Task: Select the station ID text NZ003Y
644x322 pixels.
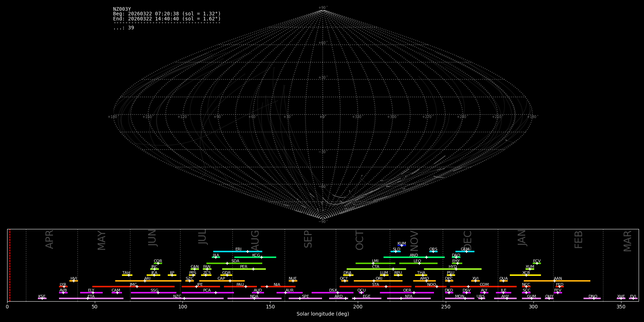Action: [x=122, y=9]
